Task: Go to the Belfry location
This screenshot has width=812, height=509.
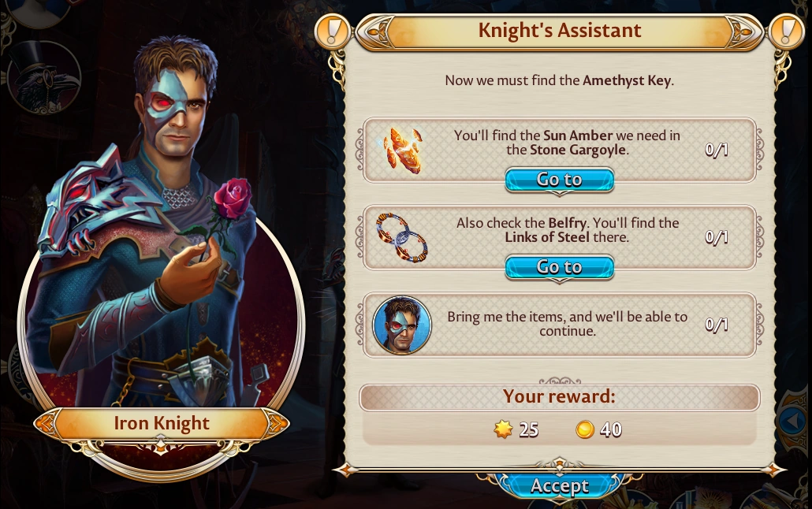Action: click(559, 267)
